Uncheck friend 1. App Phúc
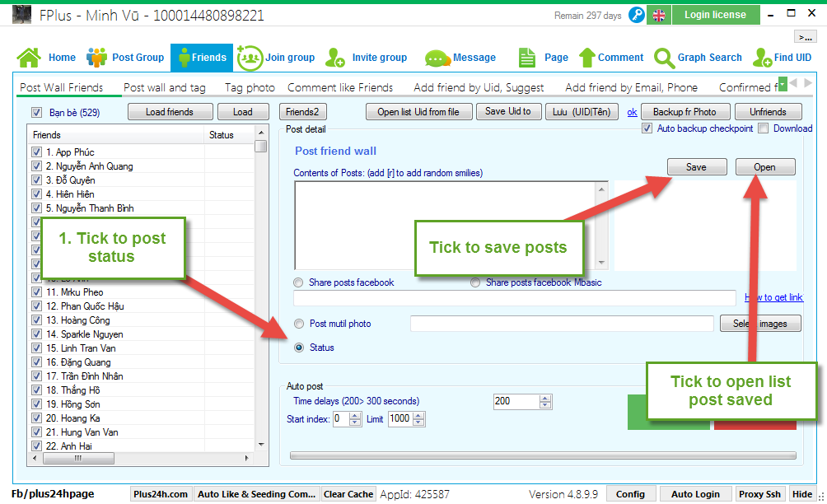This screenshot has width=827, height=504. (36, 152)
